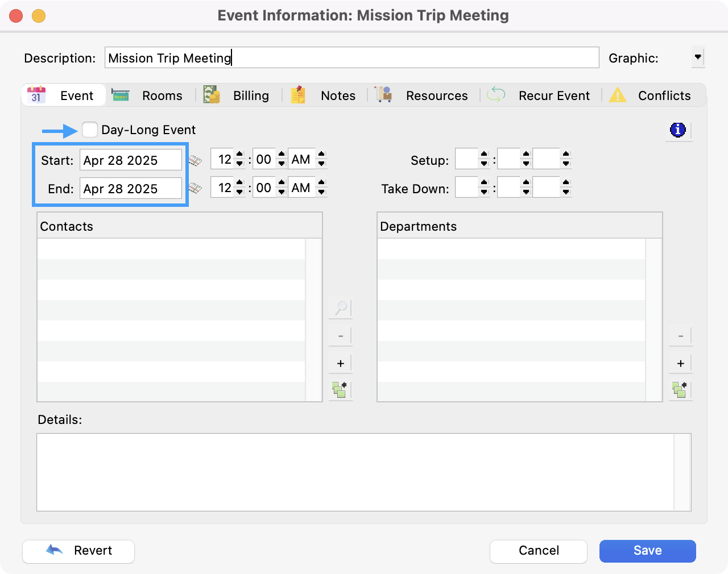Click the Departments group-select icon
The image size is (728, 574).
coord(680,390)
